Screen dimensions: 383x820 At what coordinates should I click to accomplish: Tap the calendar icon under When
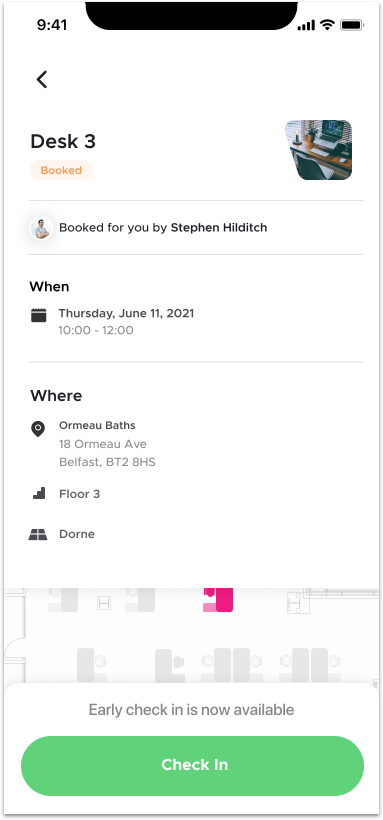[39, 315]
